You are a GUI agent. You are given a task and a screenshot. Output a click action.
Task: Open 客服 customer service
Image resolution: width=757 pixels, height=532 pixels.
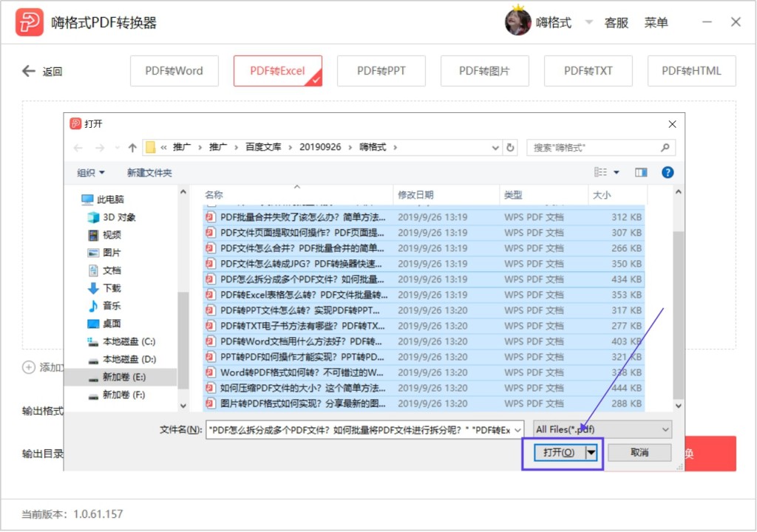pos(617,23)
